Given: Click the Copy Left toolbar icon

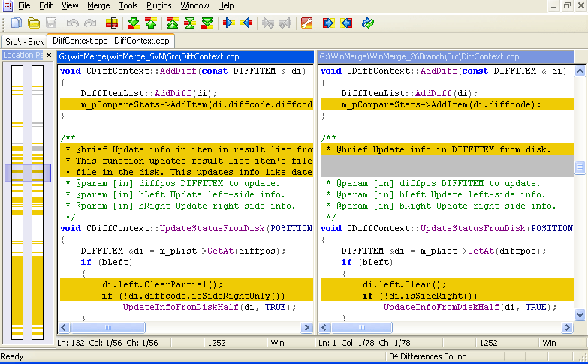Looking at the screenshot, I should point(246,23).
